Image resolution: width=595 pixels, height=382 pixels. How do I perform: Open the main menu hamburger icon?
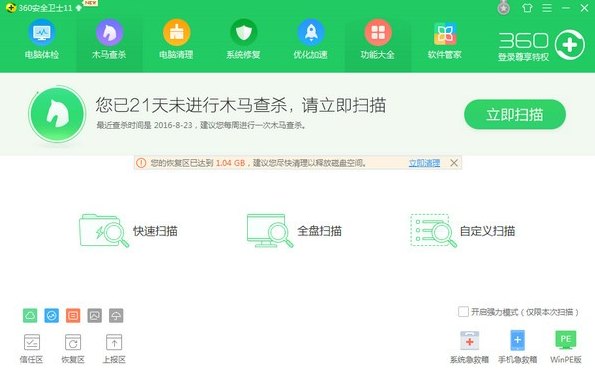point(547,8)
